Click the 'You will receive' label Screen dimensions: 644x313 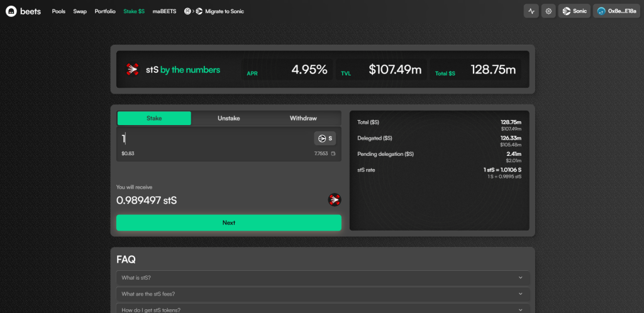(x=135, y=187)
